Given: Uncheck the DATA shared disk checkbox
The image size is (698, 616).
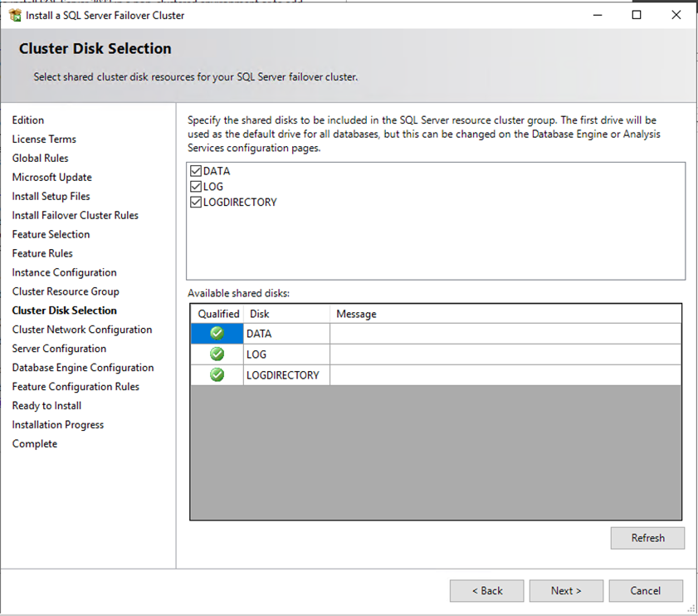Looking at the screenshot, I should click(x=196, y=171).
